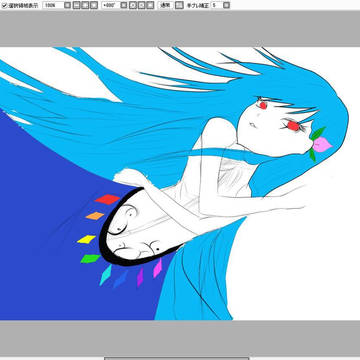Click the zoom in button
The height and width of the screenshot is (360, 360).
[85, 5]
